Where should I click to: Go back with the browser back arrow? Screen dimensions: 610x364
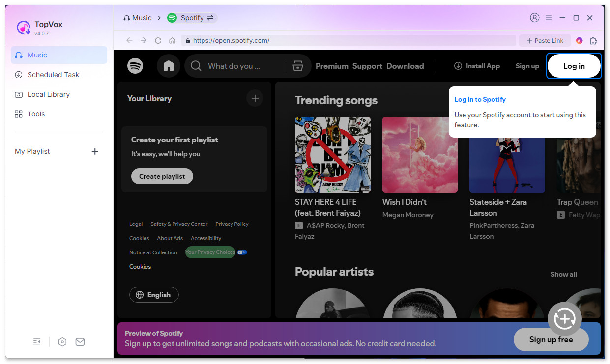point(129,41)
